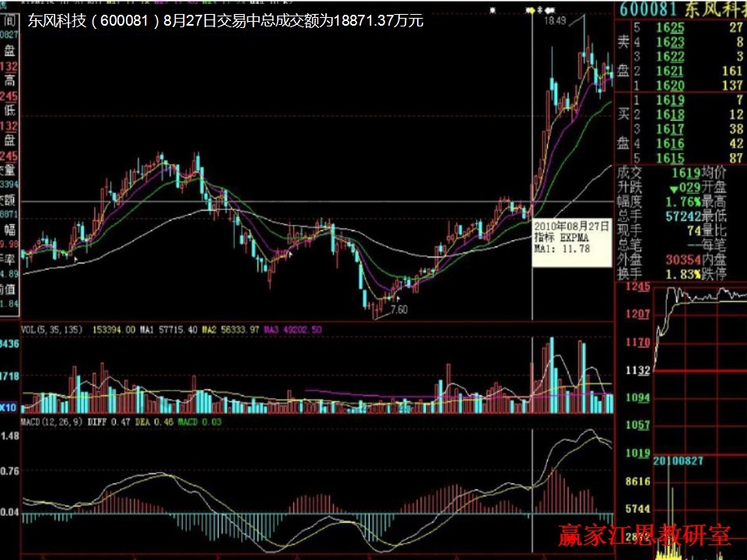747x560 pixels.
Task: Click the sell-2 price 1621
Action: pos(670,72)
